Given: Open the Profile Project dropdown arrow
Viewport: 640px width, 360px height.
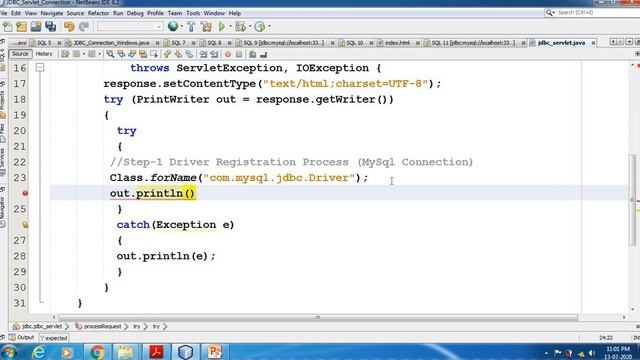Looking at the screenshot, I should [269, 27].
